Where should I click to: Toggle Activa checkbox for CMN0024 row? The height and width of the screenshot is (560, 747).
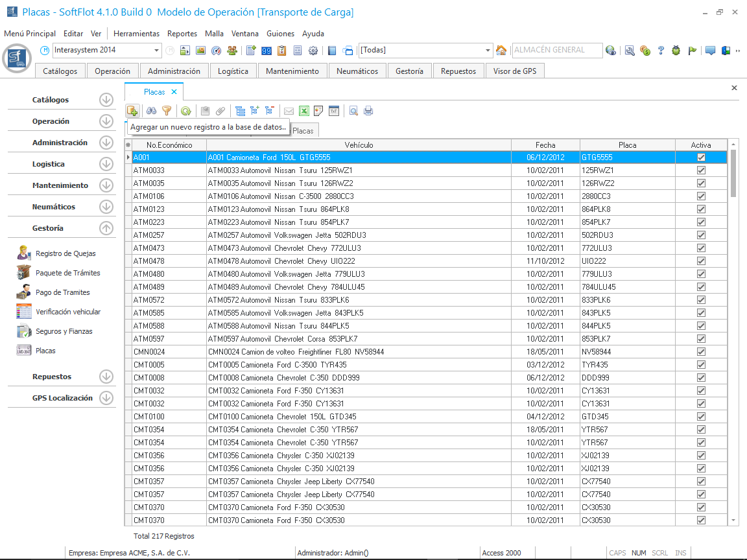(701, 352)
